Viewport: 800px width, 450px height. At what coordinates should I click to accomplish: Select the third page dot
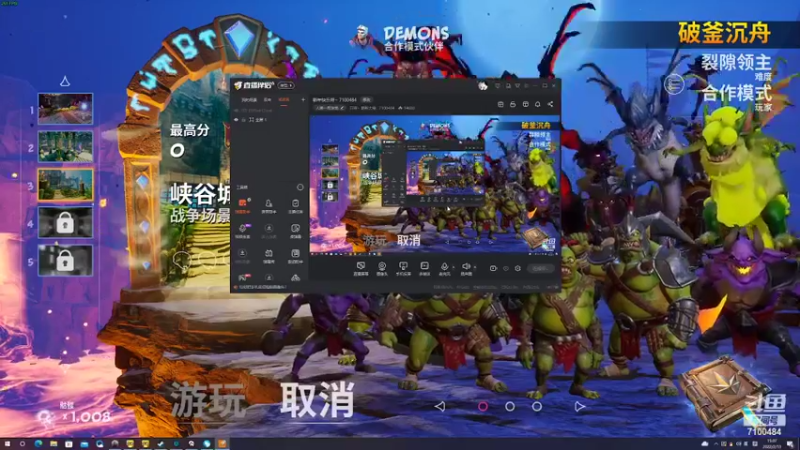click(537, 406)
